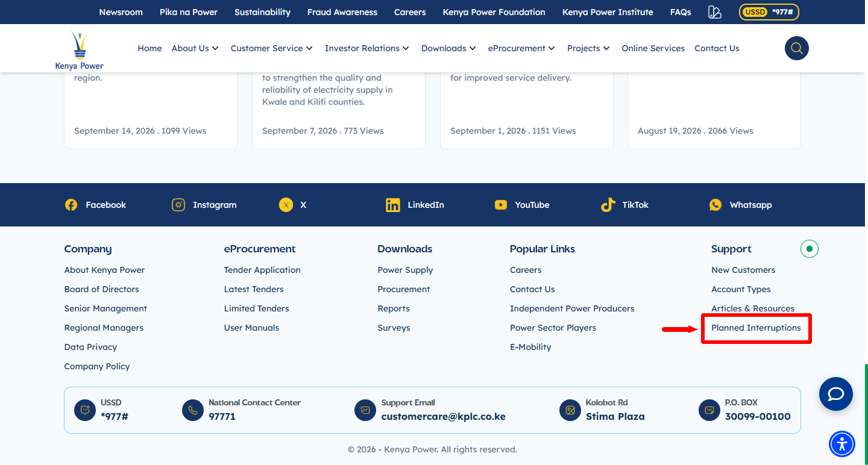Open About Kenya Power footer link

[104, 270]
